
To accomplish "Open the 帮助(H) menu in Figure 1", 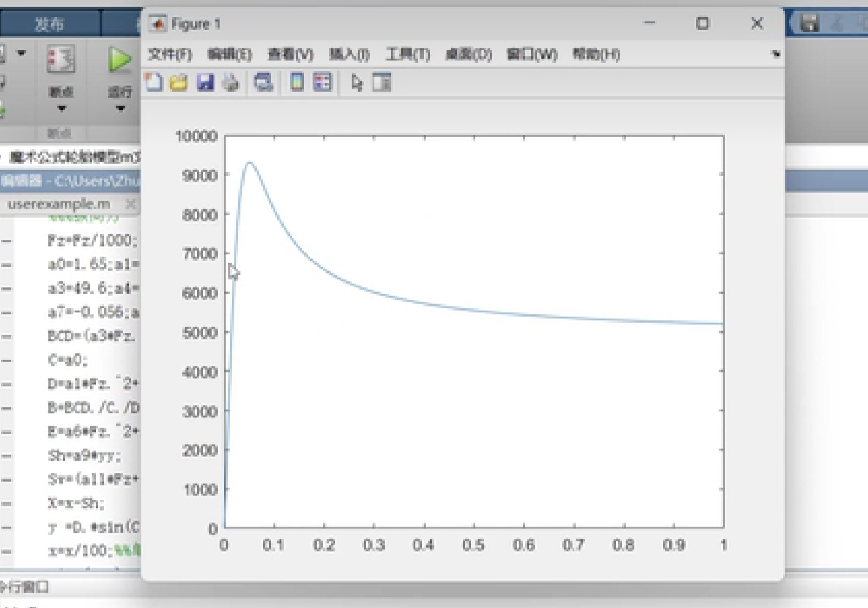I will pyautogui.click(x=596, y=54).
